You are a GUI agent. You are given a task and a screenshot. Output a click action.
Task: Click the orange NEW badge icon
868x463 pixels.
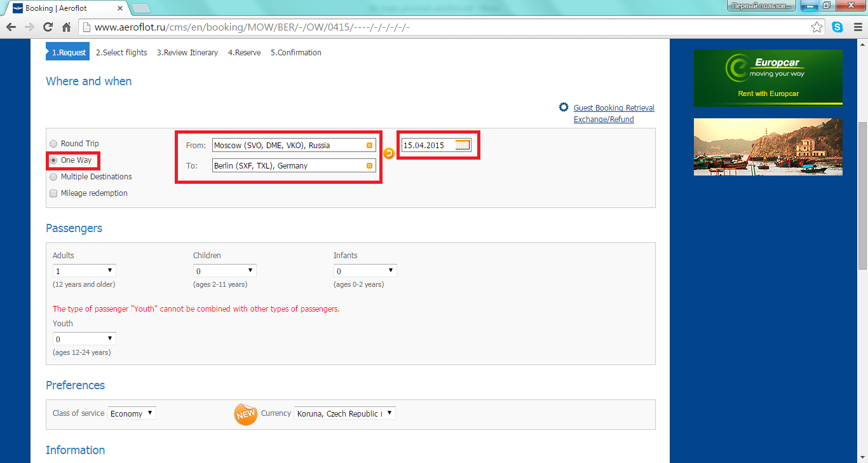[x=245, y=414]
